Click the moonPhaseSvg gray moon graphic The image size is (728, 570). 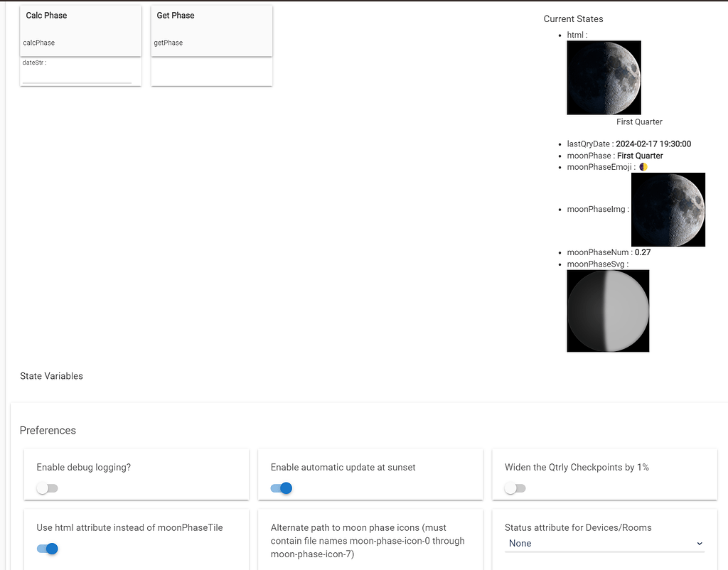[x=608, y=311]
